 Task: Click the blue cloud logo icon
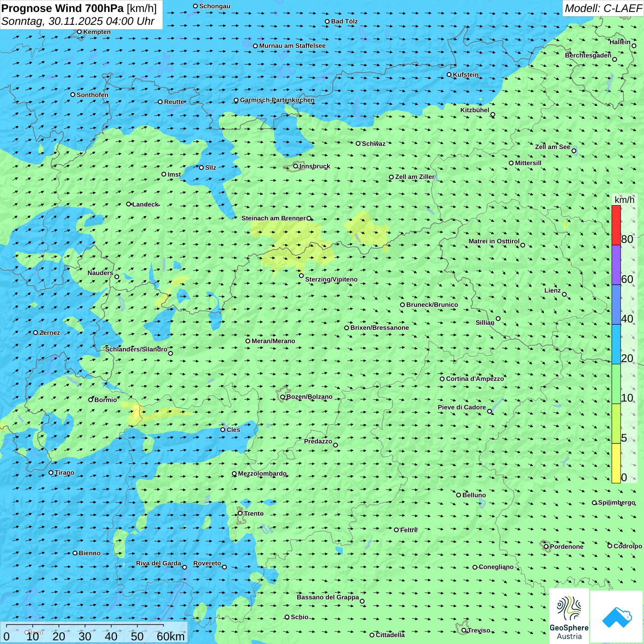tap(616, 616)
